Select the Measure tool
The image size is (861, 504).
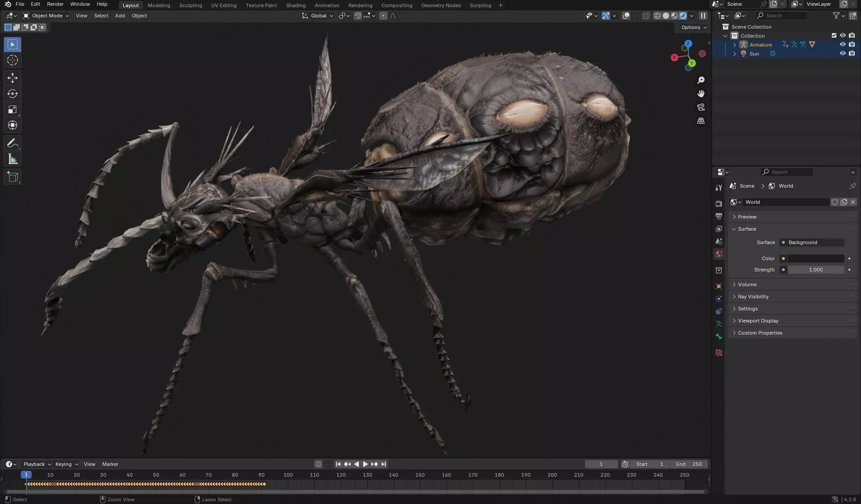click(x=13, y=159)
